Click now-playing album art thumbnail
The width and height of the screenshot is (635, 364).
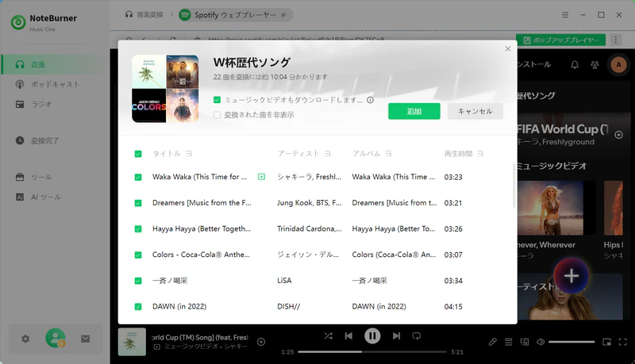click(x=132, y=342)
